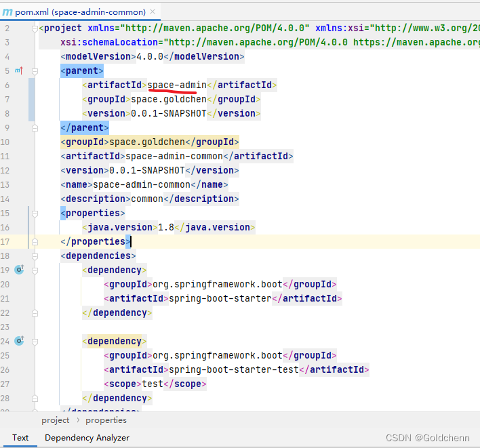Click the Maven file icon on pom.xml tab
Image resolution: width=480 pixels, height=448 pixels.
coord(7,12)
